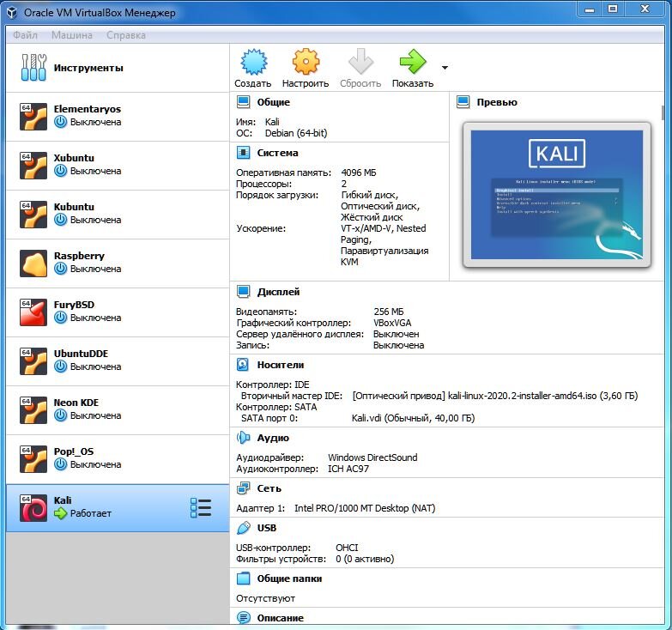Select the Pop!_OS machine name
Image resolution: width=672 pixels, height=630 pixels.
click(73, 451)
